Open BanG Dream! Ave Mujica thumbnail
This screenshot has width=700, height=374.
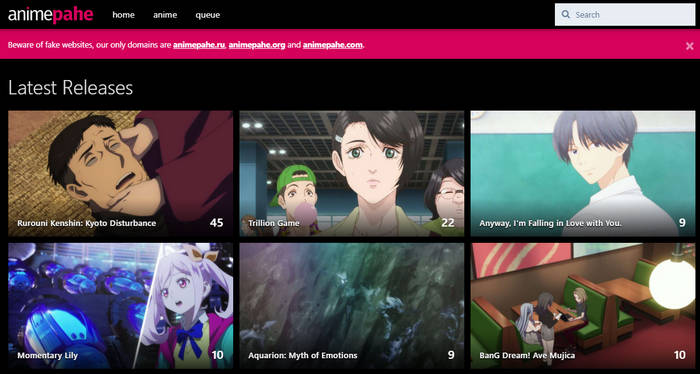(x=583, y=306)
